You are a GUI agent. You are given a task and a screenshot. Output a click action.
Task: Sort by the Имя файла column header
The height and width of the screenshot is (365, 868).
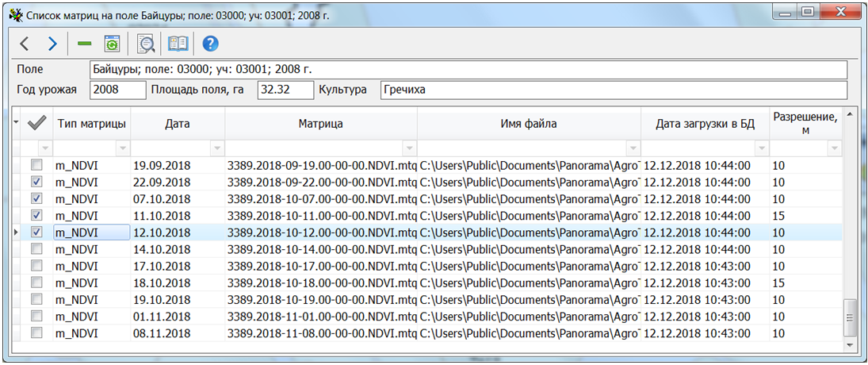[x=529, y=123]
